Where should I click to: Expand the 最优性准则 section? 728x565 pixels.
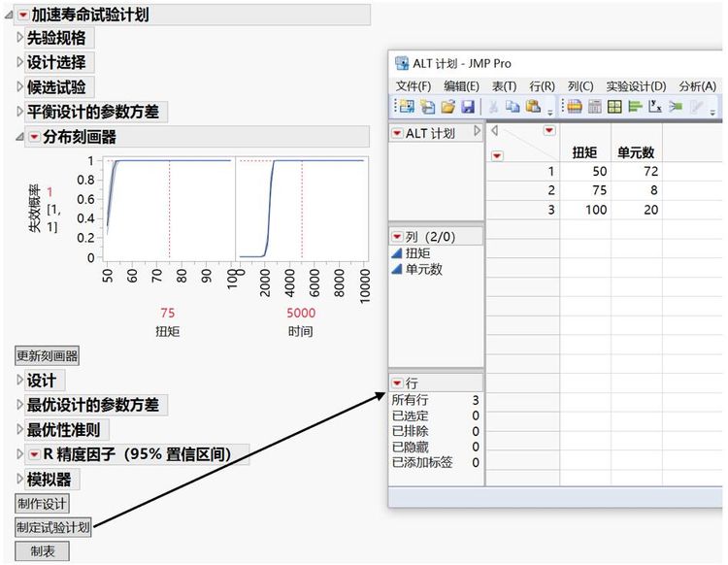[x=19, y=429]
